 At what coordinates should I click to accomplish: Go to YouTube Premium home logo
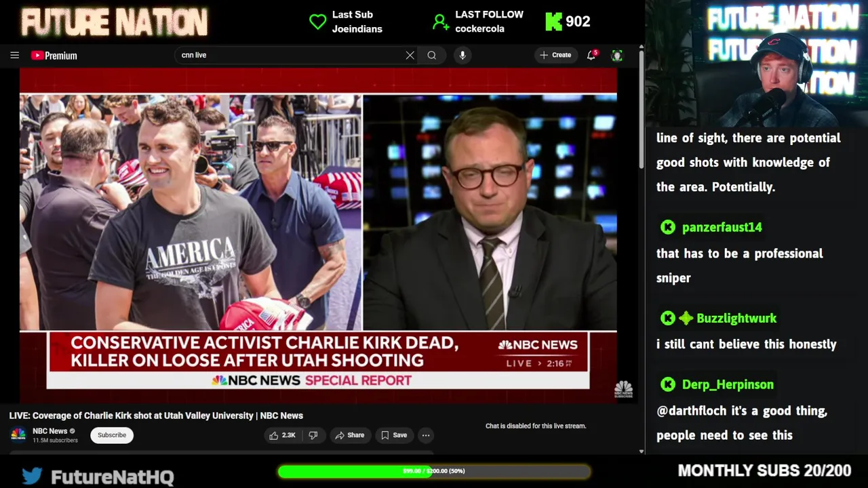click(54, 56)
